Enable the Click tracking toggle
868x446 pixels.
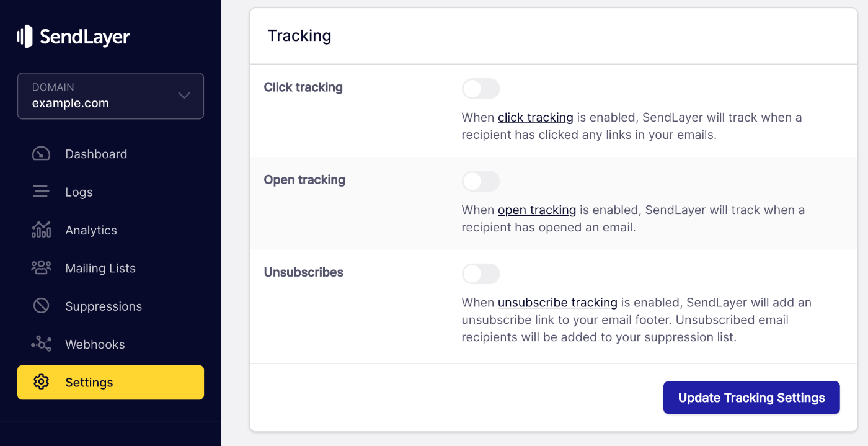[480, 89]
